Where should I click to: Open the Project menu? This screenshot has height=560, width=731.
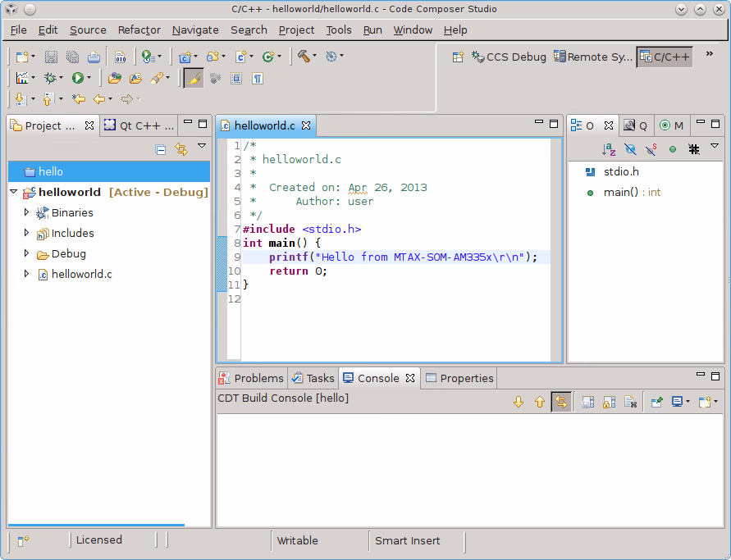(296, 30)
